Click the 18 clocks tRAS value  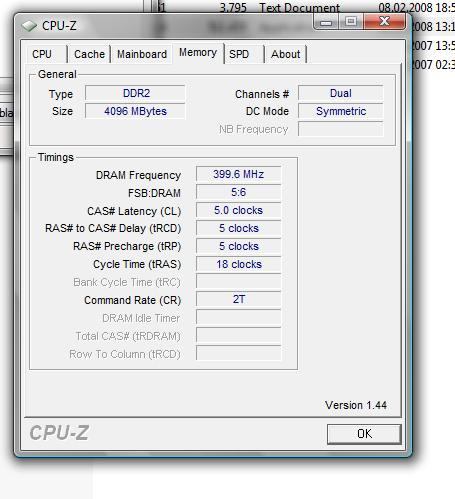point(239,264)
